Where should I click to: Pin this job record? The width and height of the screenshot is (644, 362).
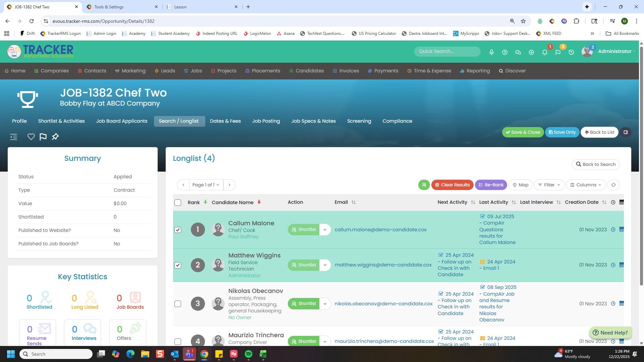click(55, 137)
